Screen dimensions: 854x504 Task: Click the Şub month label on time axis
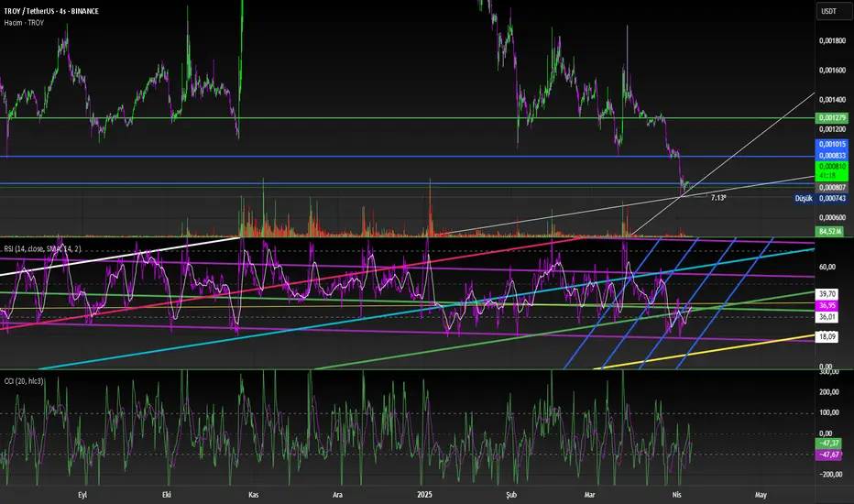point(511,495)
